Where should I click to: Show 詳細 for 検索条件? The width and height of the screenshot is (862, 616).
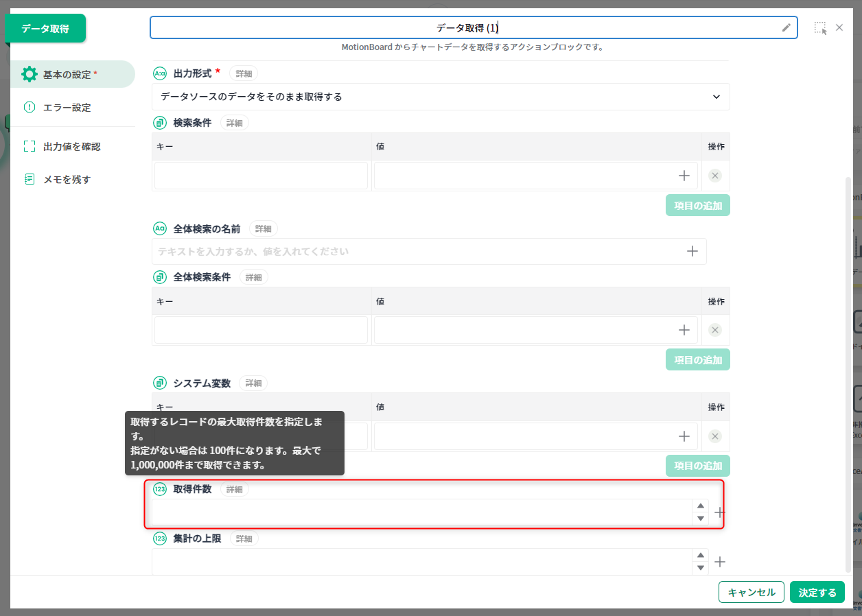[235, 123]
